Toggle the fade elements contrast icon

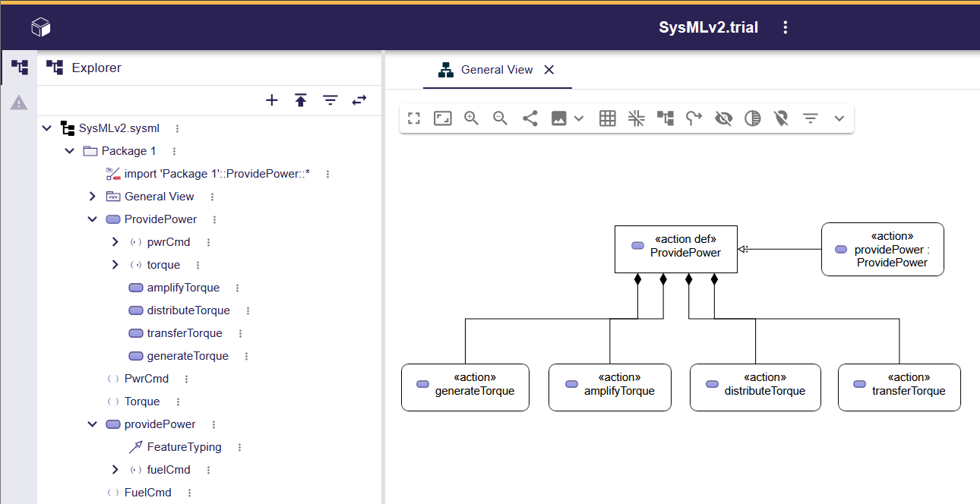click(x=752, y=118)
